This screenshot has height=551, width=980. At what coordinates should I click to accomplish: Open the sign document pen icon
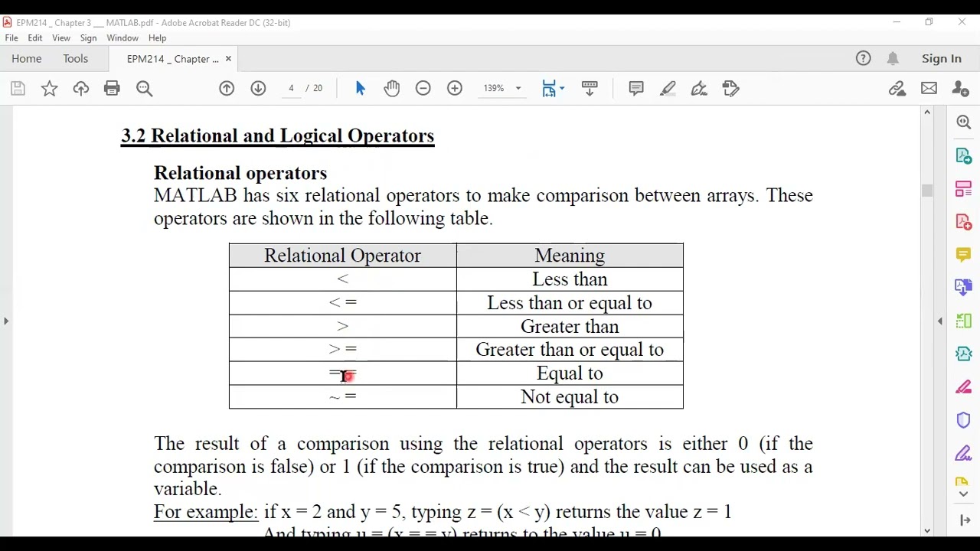(x=699, y=89)
